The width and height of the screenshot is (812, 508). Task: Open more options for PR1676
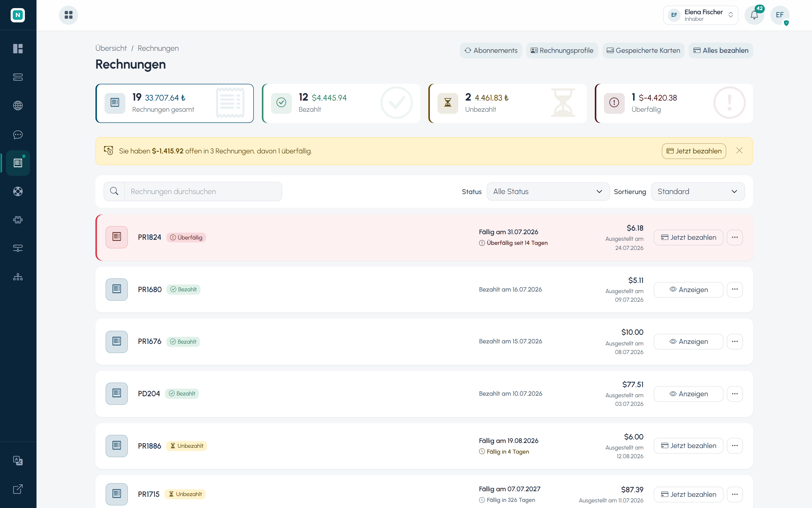[735, 342]
